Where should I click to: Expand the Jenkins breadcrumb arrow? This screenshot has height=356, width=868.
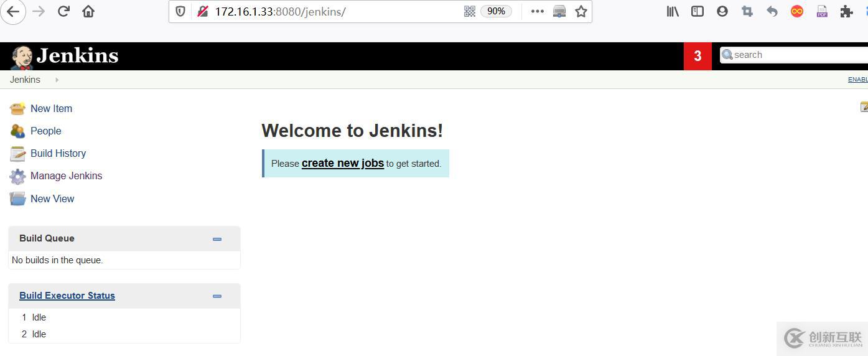(57, 80)
